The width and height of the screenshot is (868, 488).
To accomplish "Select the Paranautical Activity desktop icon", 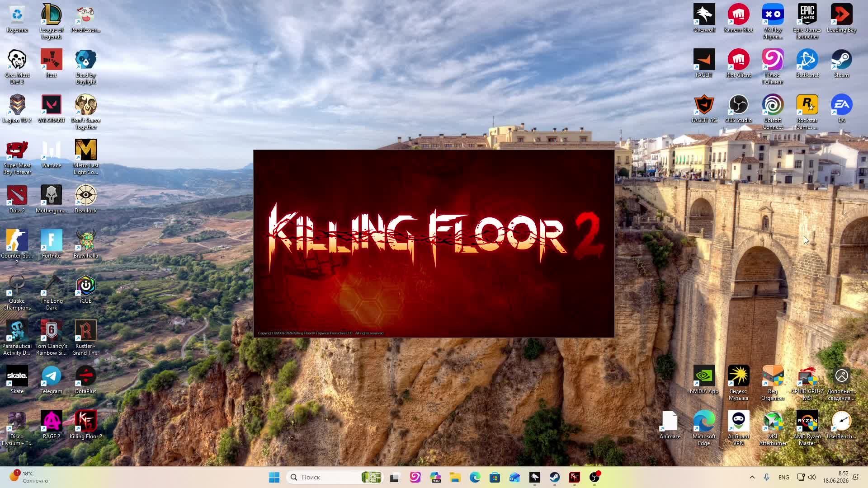I will [x=17, y=338].
